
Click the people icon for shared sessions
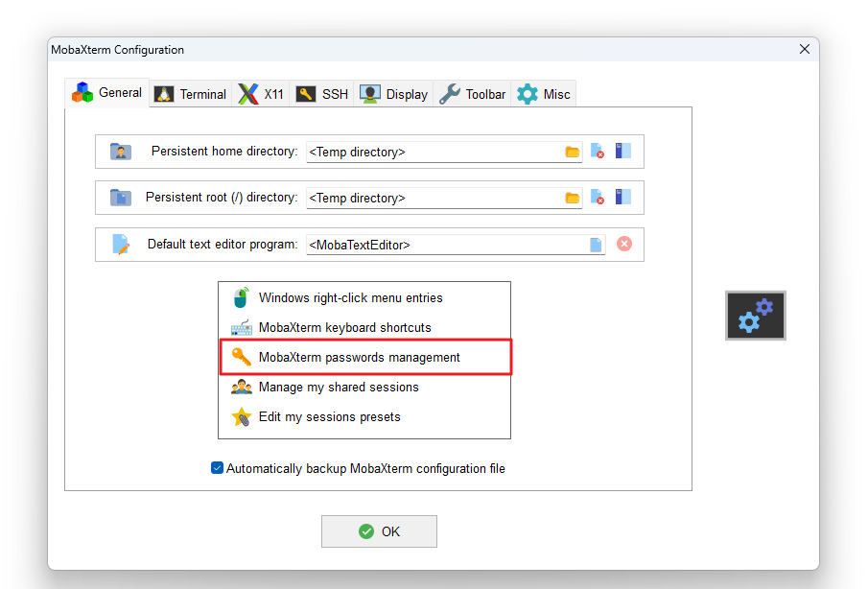(x=242, y=387)
